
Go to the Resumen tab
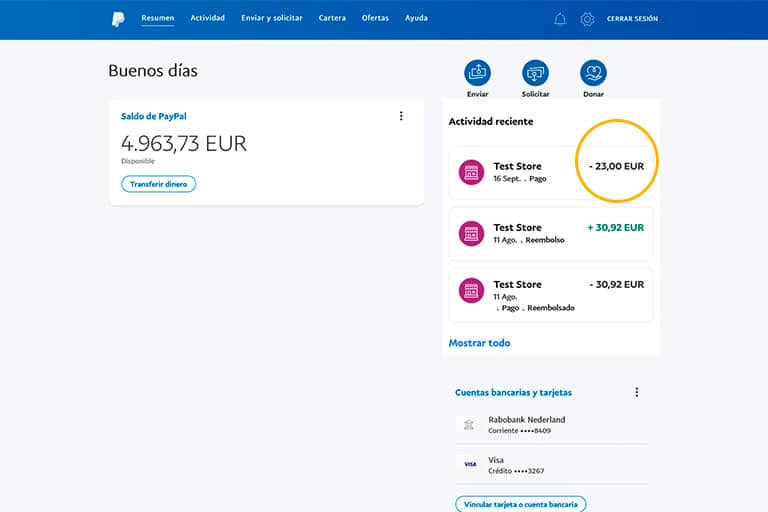pyautogui.click(x=158, y=18)
